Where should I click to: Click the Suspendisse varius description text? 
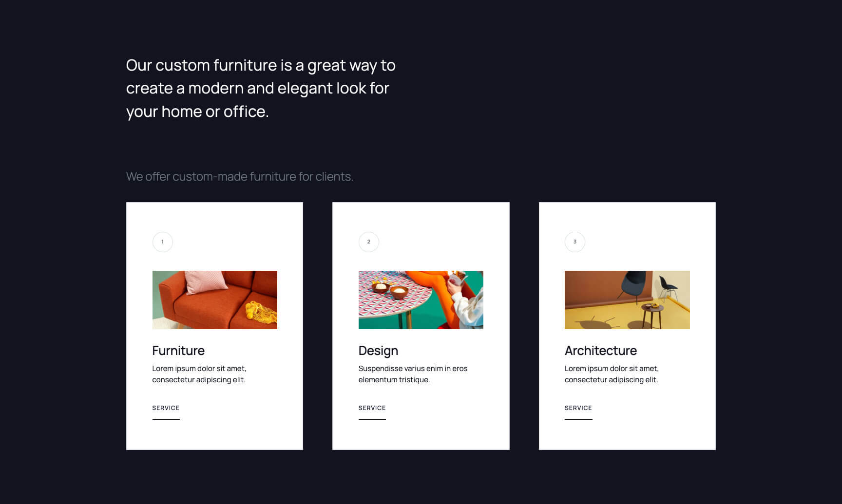click(413, 374)
